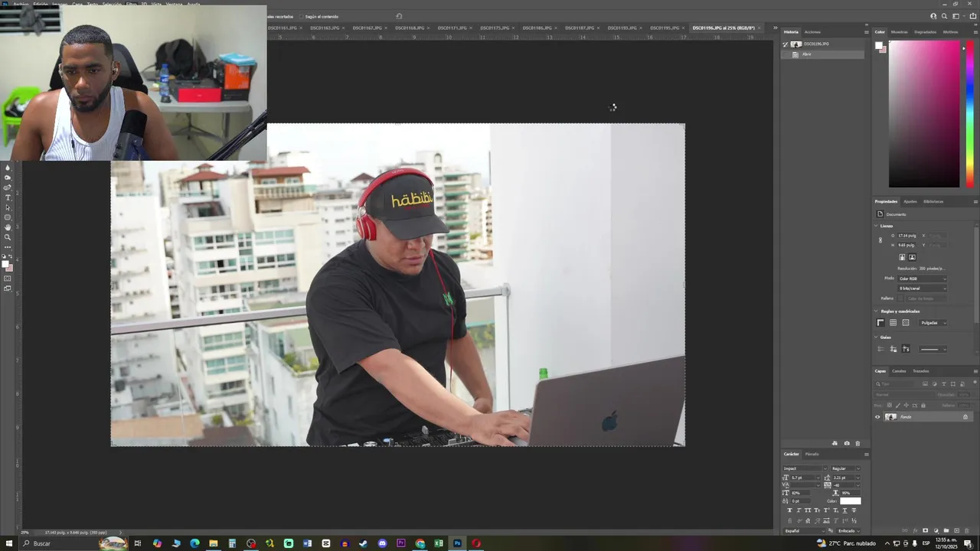Click inside the color picker field
This screenshot has width=980, height=551.
(x=924, y=113)
